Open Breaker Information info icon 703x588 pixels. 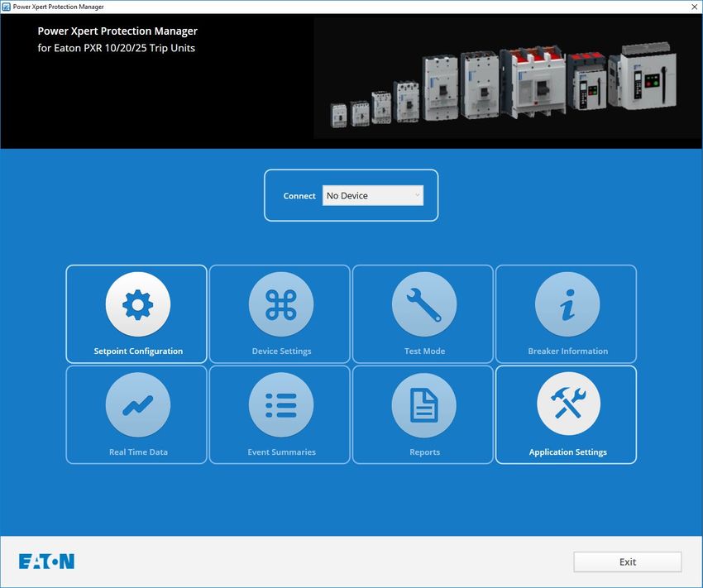click(x=567, y=304)
